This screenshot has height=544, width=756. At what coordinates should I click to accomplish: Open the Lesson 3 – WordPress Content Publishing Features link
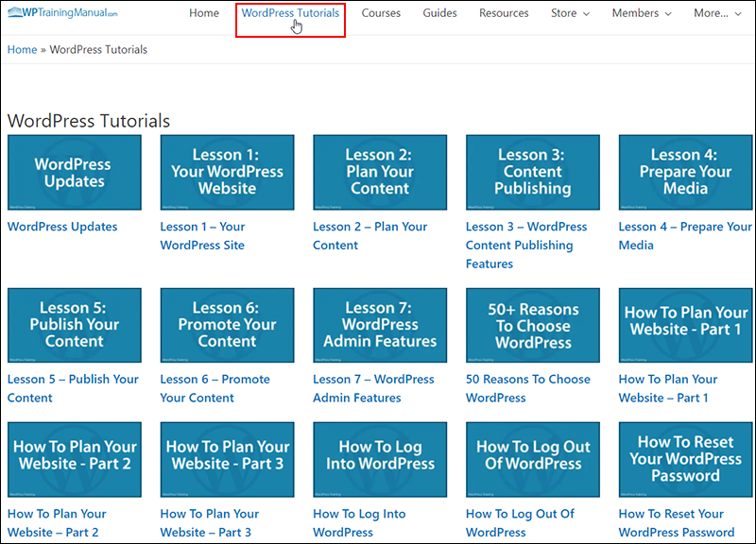tap(526, 245)
